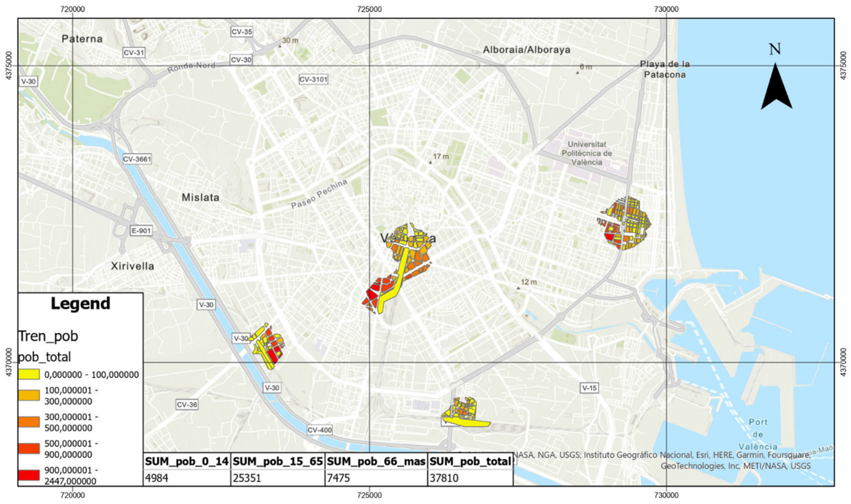Click the CV-3661 road shield
Image resolution: width=851 pixels, height=504 pixels.
(x=137, y=159)
